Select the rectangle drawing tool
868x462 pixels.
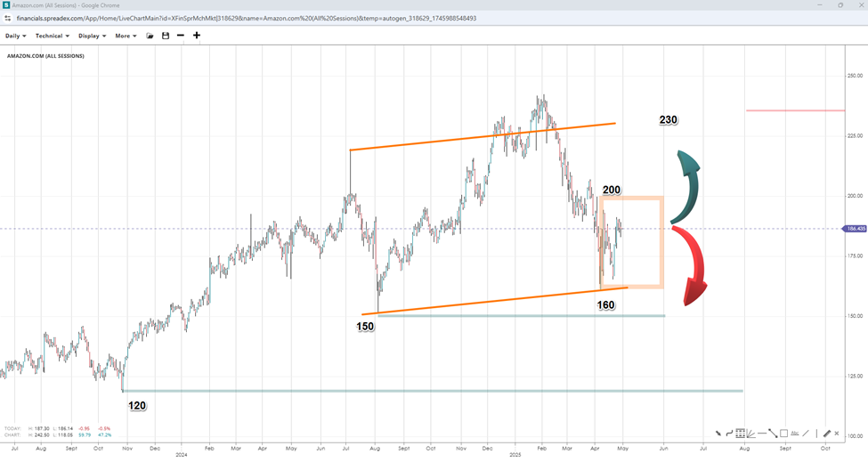click(783, 434)
